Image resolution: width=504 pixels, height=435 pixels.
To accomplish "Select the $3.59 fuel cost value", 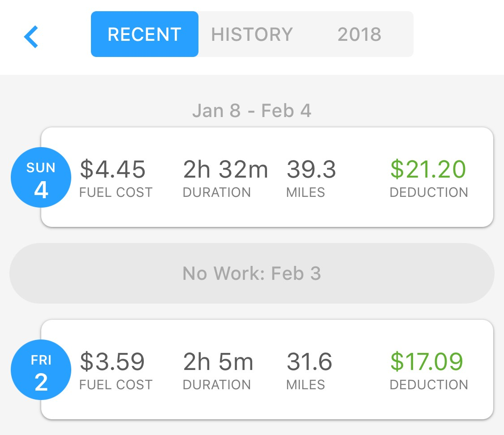I will coord(112,361).
